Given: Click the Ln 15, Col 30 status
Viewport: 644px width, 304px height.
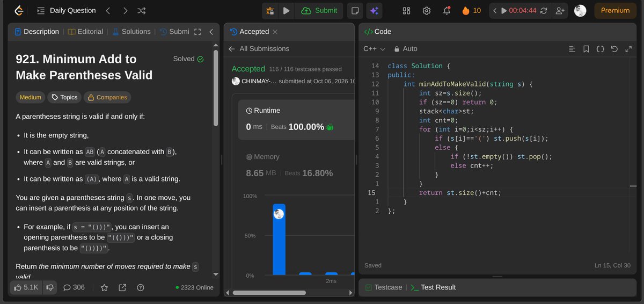Looking at the screenshot, I should click(612, 265).
